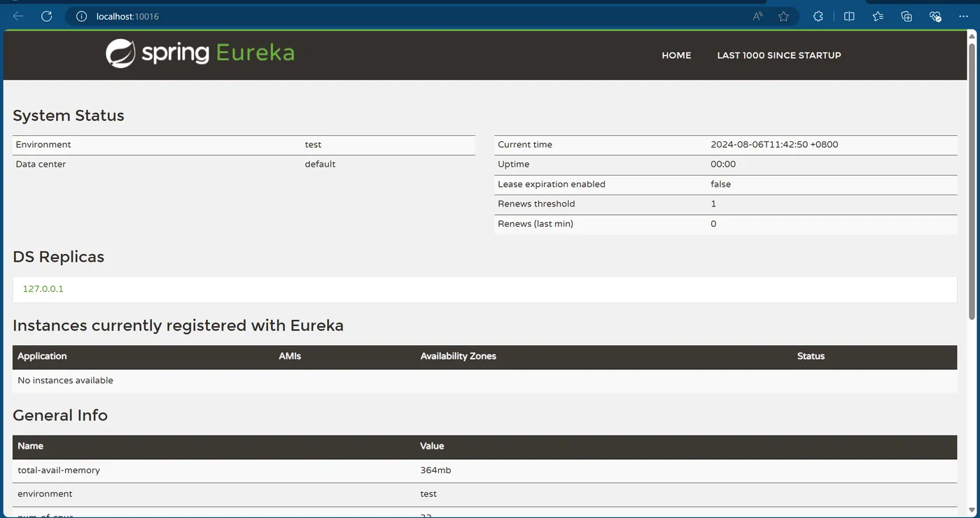Select the General Info heading
This screenshot has height=518, width=980.
coord(60,415)
